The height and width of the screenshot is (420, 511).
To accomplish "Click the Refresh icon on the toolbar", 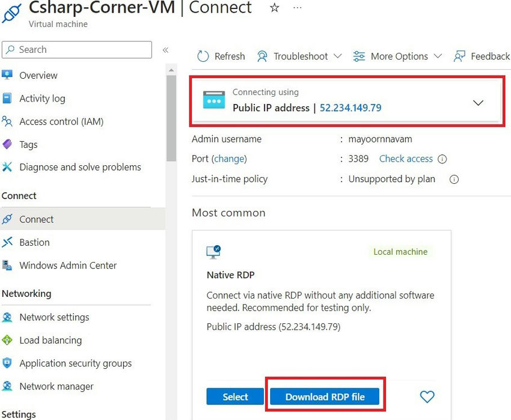I will (x=203, y=56).
